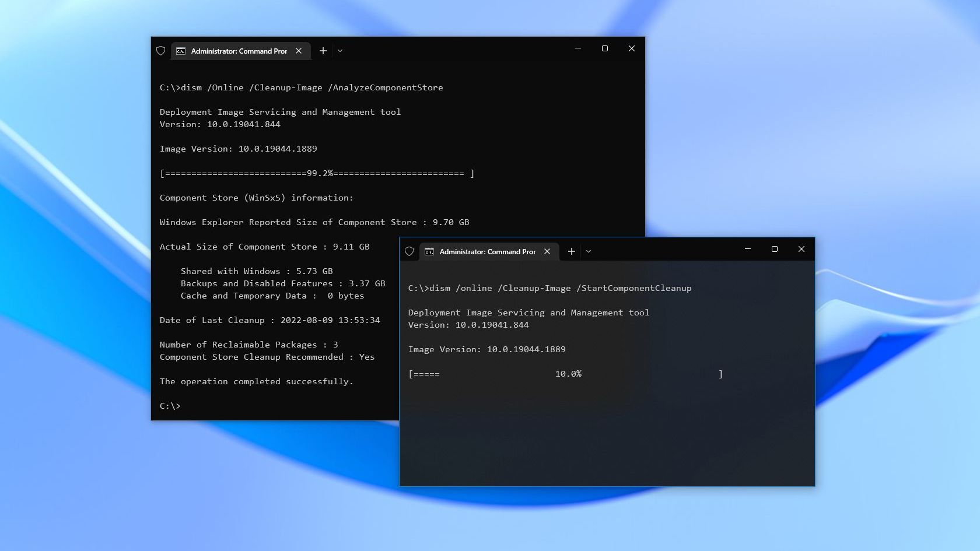The width and height of the screenshot is (980, 551).
Task: Expand the profile dropdown in the back terminal window
Action: point(340,51)
